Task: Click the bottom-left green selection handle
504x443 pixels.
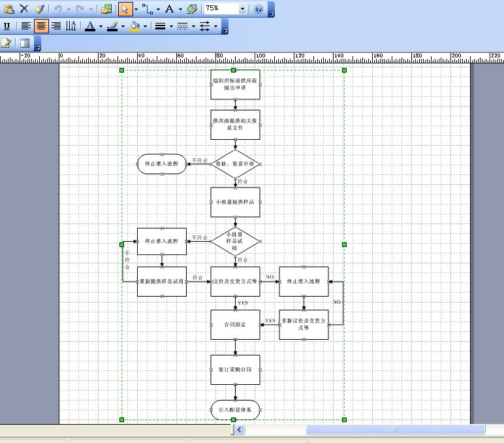Action: click(121, 420)
